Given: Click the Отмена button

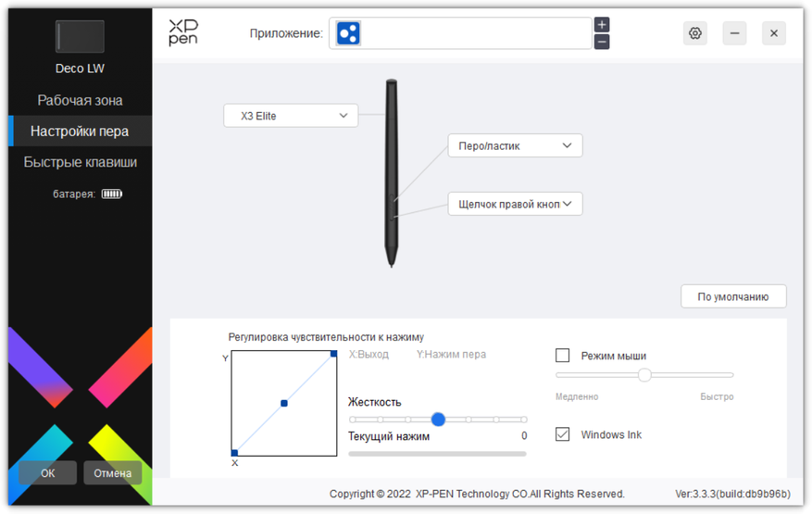Looking at the screenshot, I should [112, 473].
